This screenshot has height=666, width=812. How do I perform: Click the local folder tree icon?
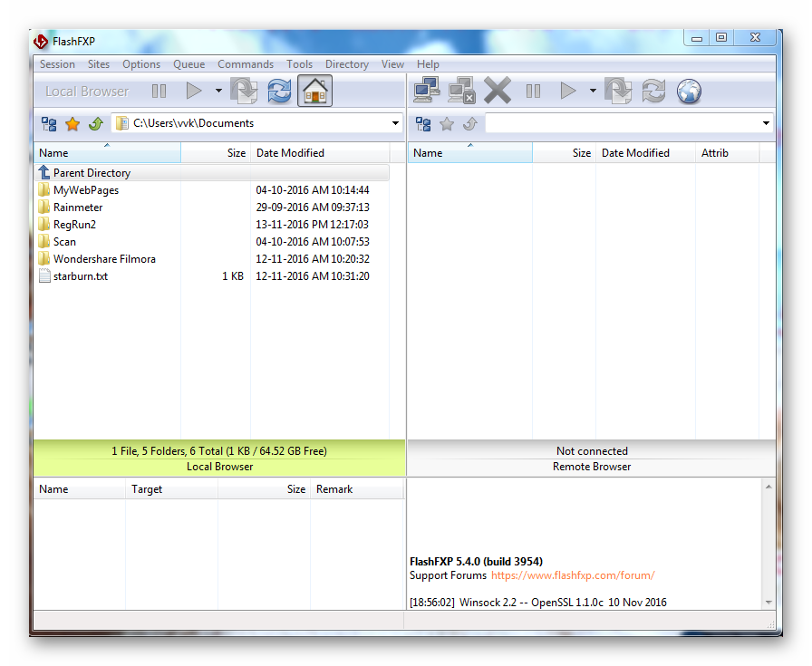[49, 124]
